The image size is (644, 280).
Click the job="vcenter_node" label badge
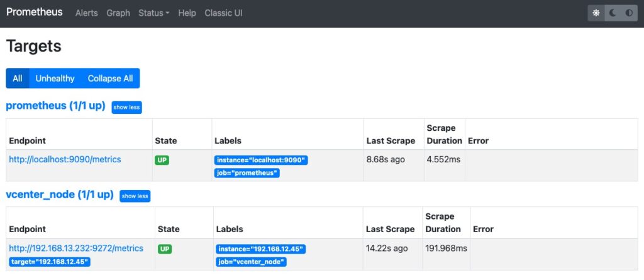click(x=251, y=262)
